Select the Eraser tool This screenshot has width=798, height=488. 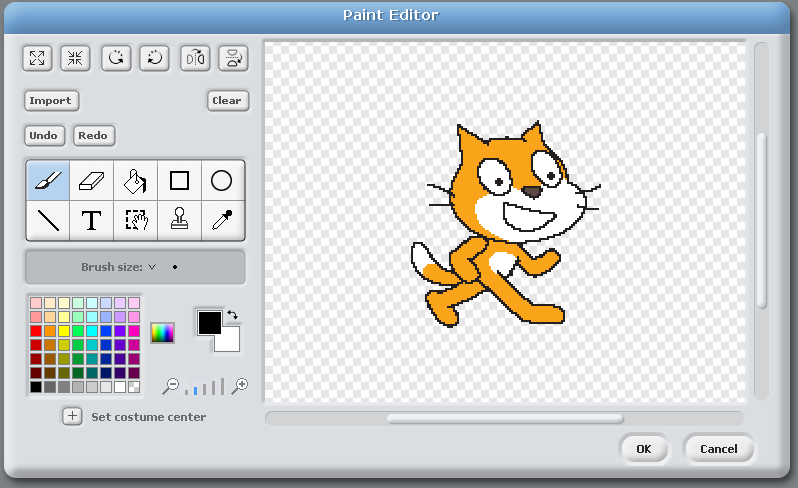pyautogui.click(x=91, y=181)
